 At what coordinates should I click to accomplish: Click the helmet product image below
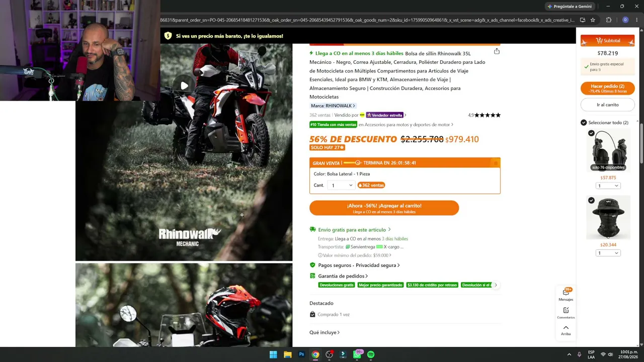(x=184, y=305)
